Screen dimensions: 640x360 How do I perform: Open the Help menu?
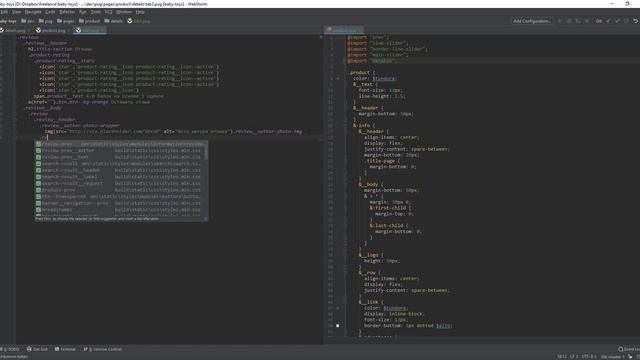click(140, 12)
